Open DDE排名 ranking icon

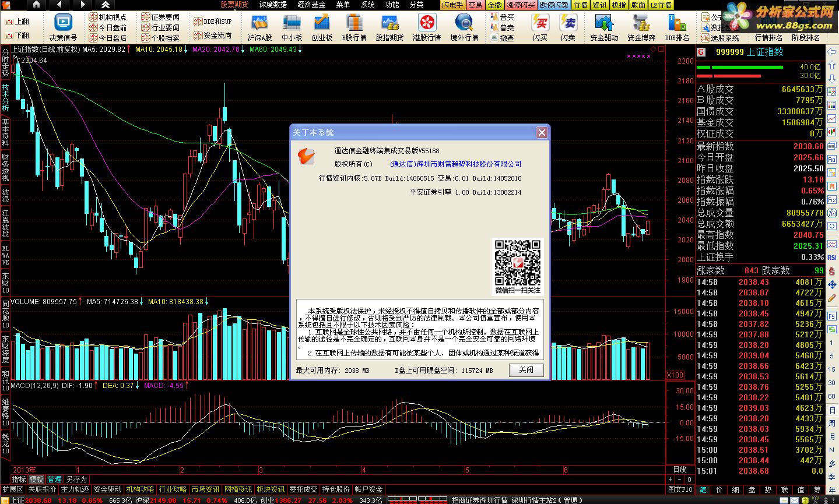[677, 23]
